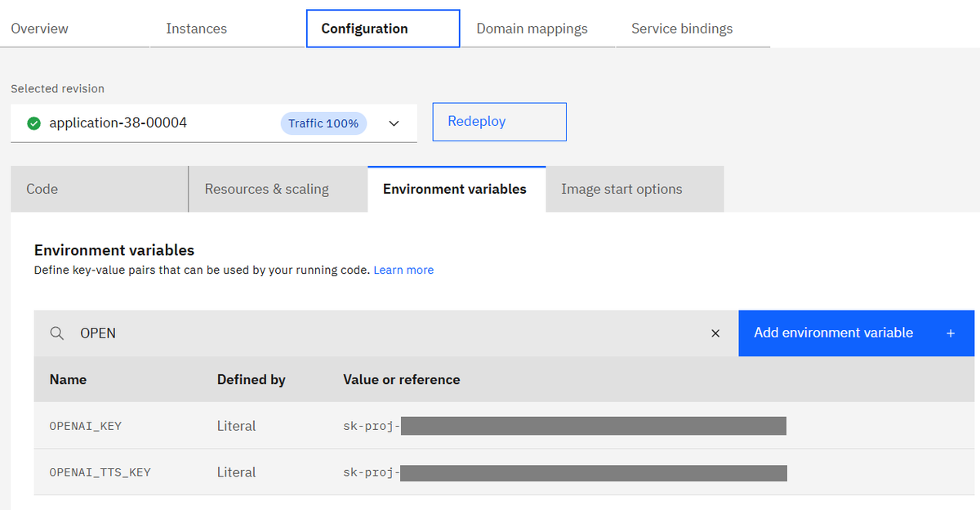
Task: Clear the OPEN search using the X icon
Action: pyautogui.click(x=715, y=333)
